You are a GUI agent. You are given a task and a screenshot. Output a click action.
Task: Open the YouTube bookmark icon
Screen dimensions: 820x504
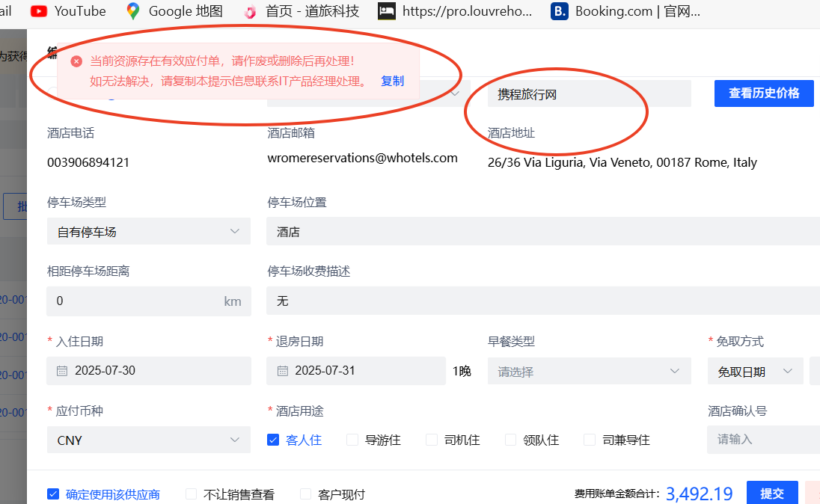39,11
